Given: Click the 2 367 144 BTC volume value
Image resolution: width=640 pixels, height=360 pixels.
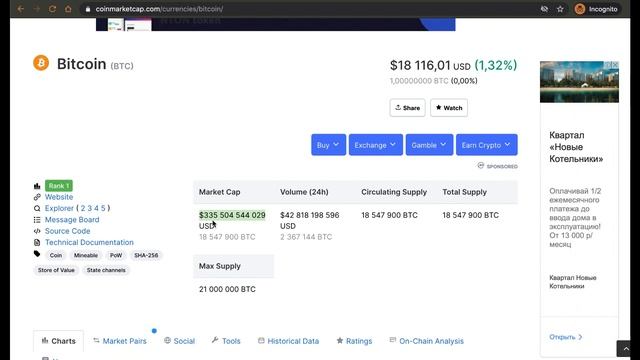Looking at the screenshot, I should pyautogui.click(x=306, y=237).
